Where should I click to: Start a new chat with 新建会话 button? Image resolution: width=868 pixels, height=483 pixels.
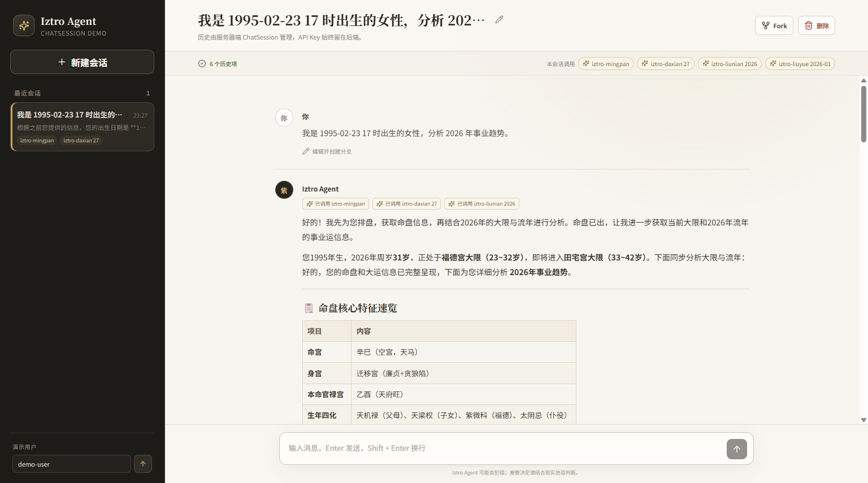(82, 62)
